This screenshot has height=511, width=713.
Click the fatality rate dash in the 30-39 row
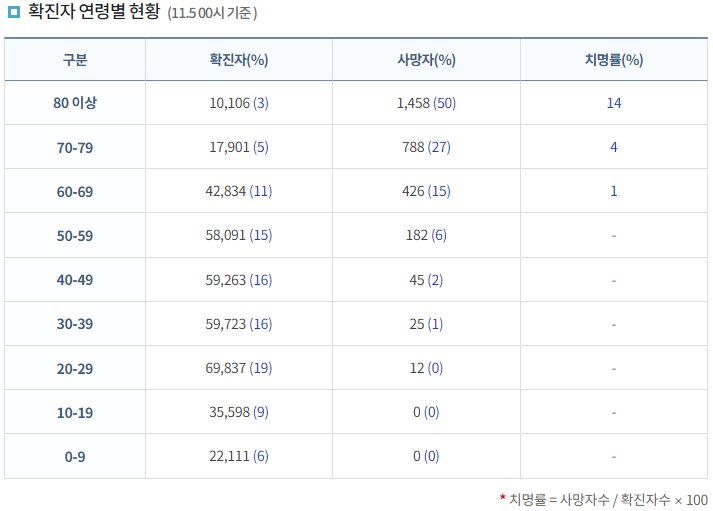coord(614,325)
